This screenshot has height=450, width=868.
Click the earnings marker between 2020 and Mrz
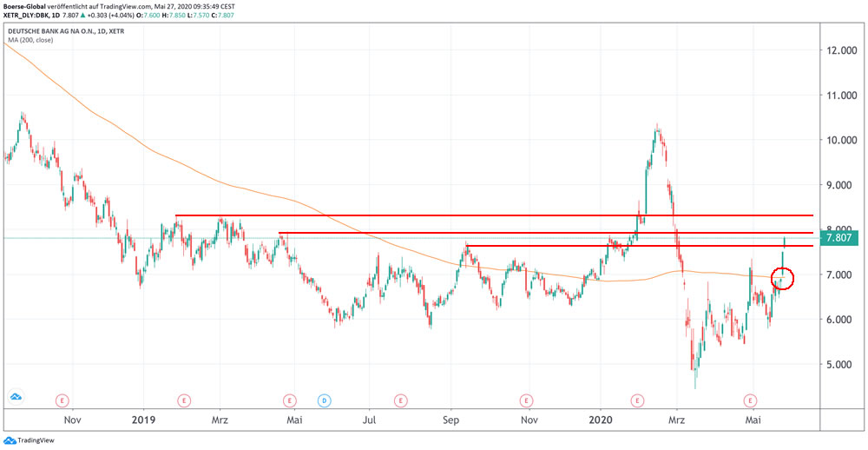tap(638, 400)
